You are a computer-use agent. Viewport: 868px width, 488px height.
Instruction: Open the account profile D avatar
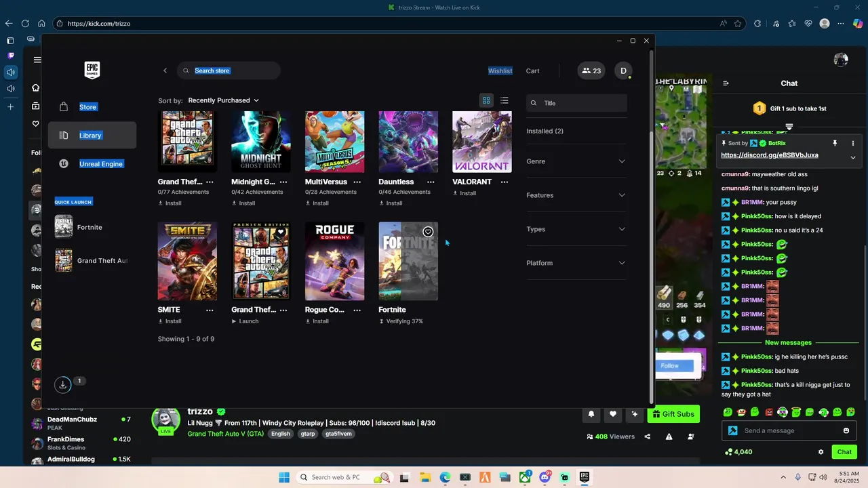click(x=623, y=70)
